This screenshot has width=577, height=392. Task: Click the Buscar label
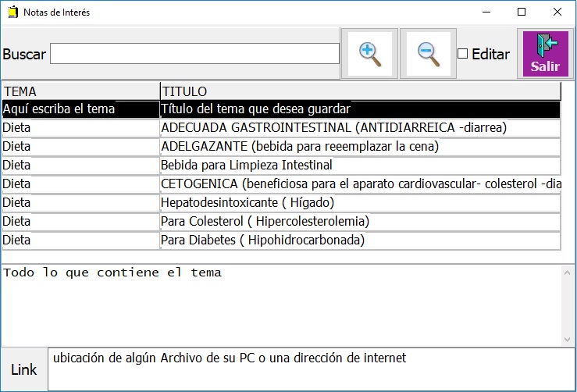point(24,54)
